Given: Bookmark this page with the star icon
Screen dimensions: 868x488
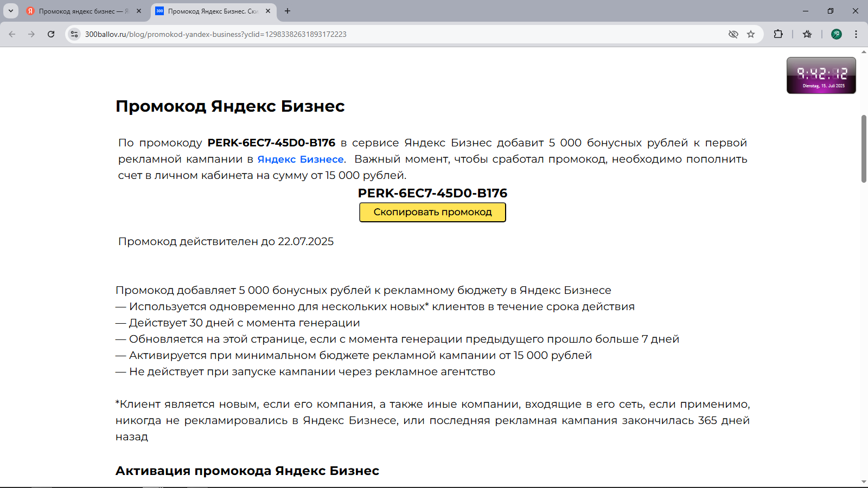Looking at the screenshot, I should pyautogui.click(x=751, y=34).
